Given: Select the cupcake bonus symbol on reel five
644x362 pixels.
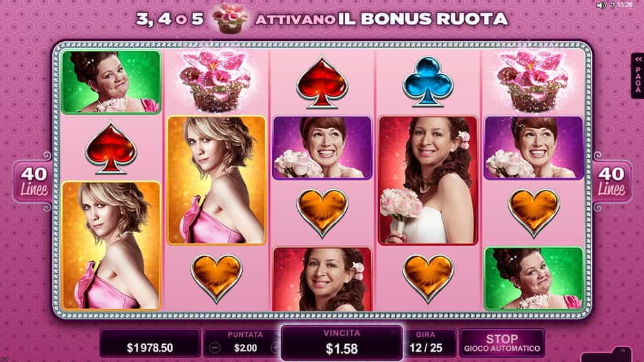Looking at the screenshot, I should (x=533, y=81).
